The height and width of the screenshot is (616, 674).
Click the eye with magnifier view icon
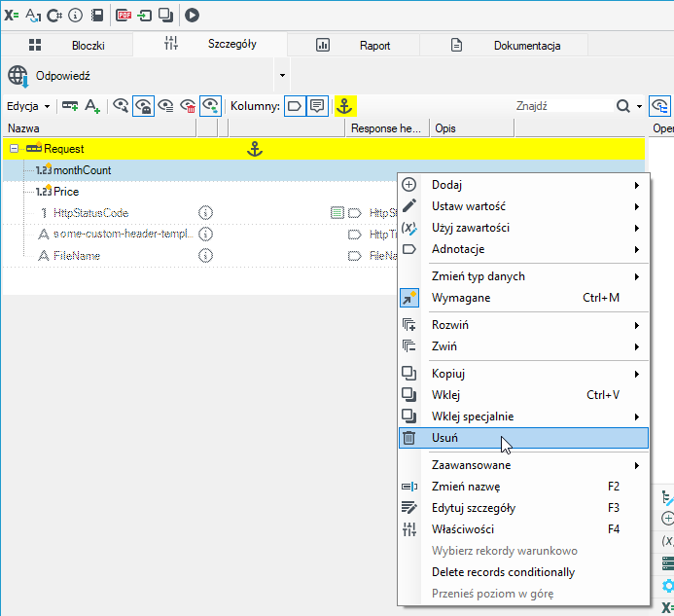pos(121,106)
